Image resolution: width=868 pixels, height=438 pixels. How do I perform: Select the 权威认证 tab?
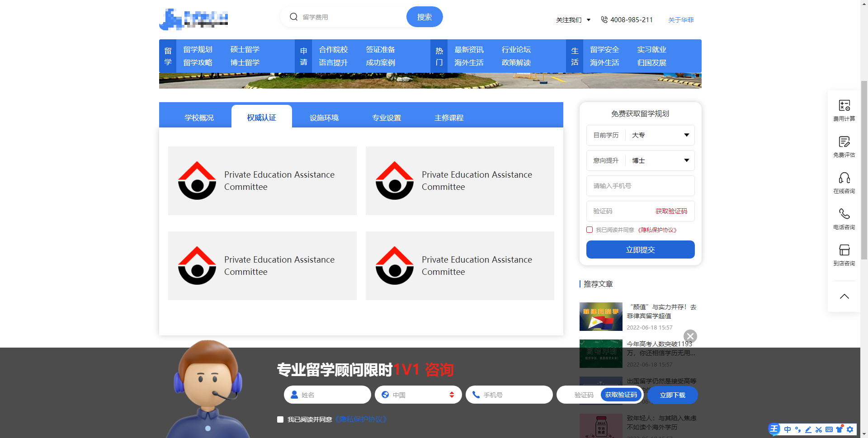pos(261,117)
